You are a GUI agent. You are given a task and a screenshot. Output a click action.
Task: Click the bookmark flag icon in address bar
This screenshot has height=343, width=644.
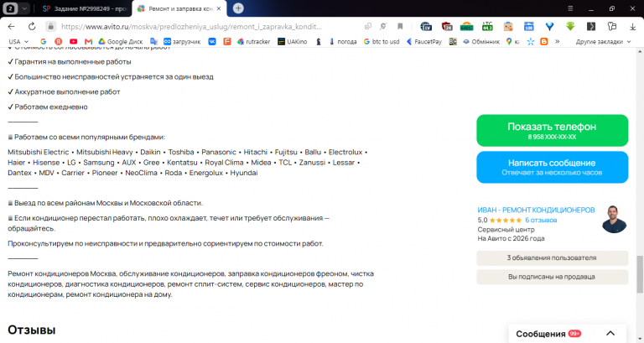click(x=400, y=26)
